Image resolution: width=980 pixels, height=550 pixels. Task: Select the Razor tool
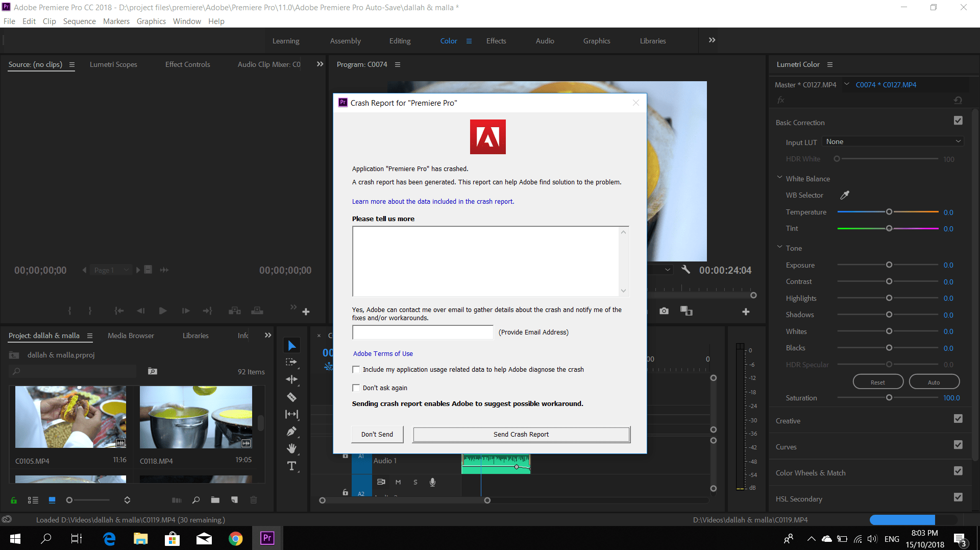pos(291,397)
